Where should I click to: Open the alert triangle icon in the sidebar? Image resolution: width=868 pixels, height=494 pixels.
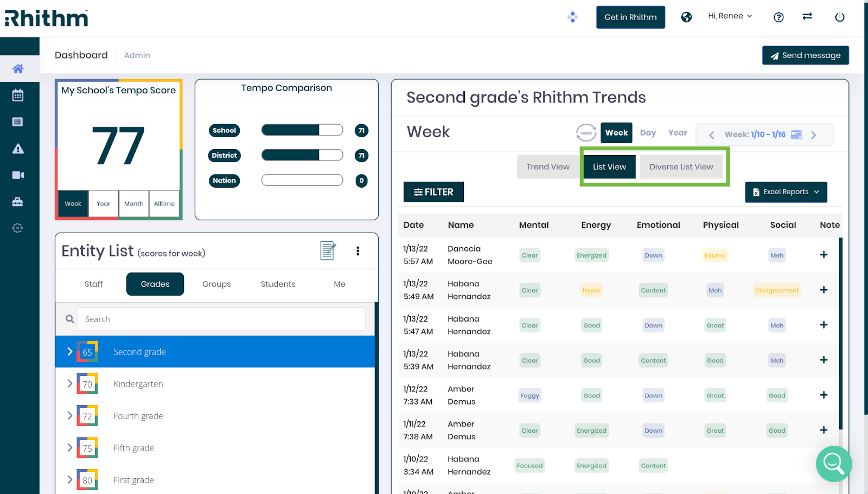click(x=18, y=149)
